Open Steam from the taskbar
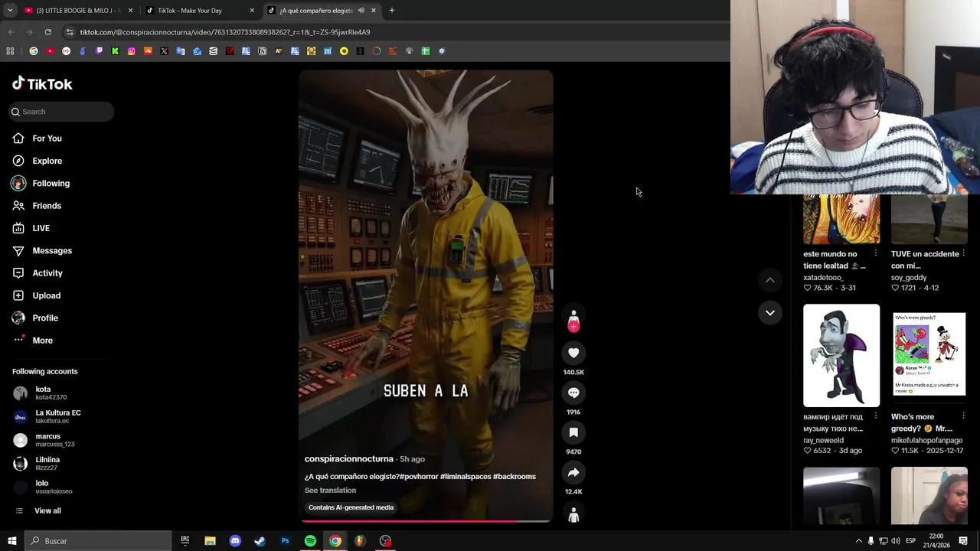The image size is (980, 551). (260, 541)
